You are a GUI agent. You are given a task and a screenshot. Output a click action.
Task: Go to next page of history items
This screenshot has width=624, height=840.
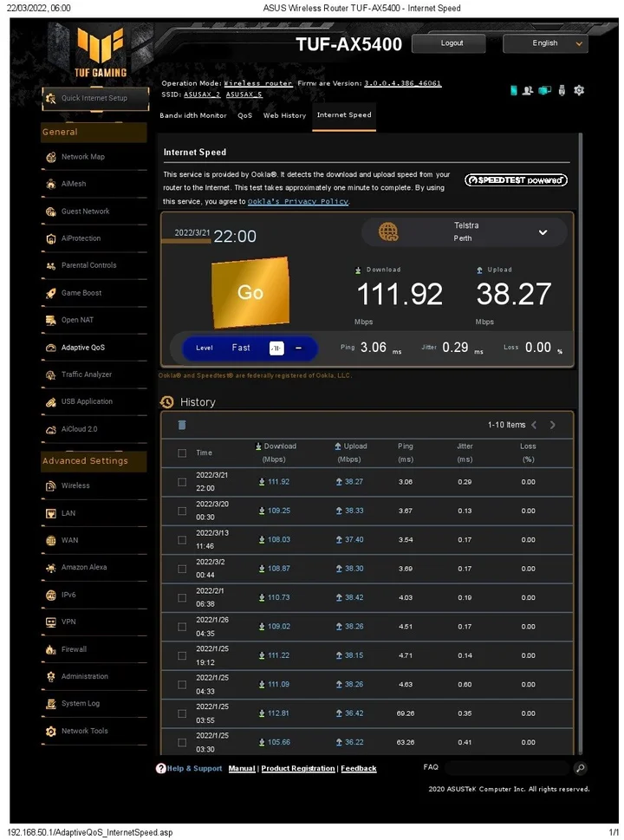coord(553,425)
